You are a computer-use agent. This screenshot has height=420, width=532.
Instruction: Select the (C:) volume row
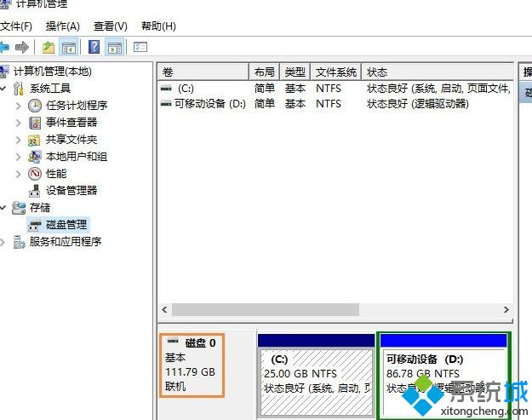(x=335, y=89)
